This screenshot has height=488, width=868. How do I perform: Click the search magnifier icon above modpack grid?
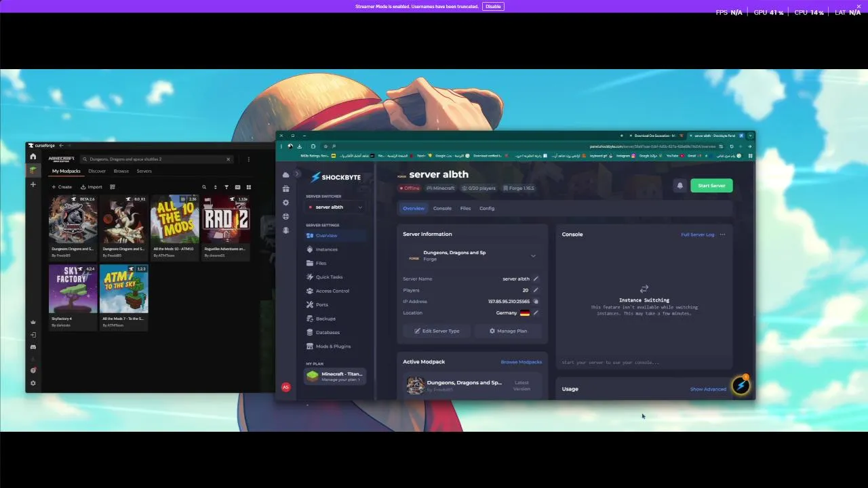point(204,187)
